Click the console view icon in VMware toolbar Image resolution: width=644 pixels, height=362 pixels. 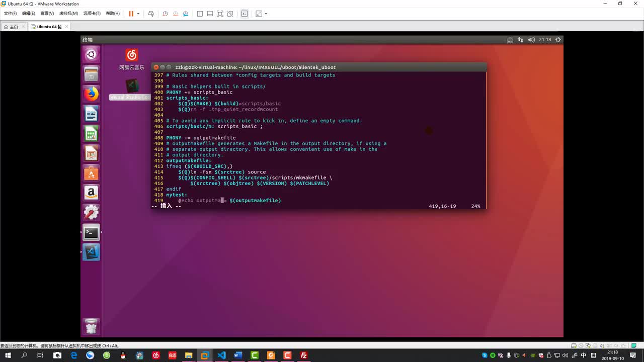coord(245,14)
